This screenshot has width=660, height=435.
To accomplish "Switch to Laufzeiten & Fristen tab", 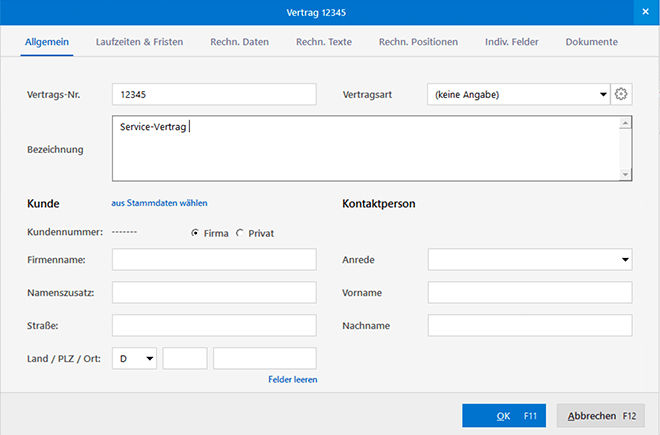I will [x=139, y=42].
